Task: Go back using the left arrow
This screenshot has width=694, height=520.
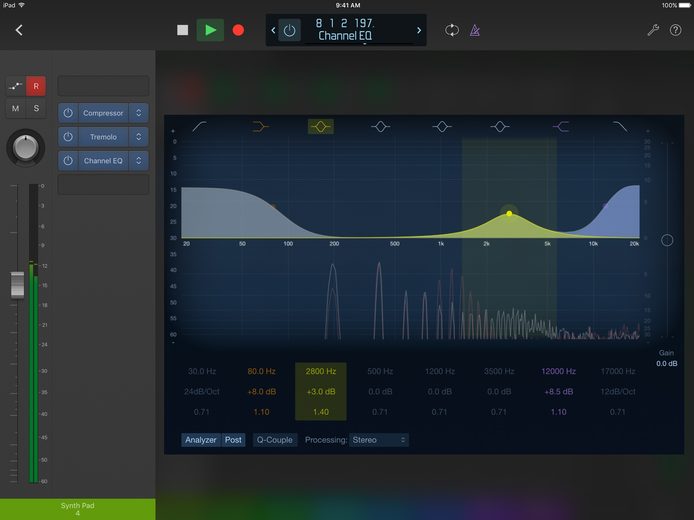Action: [x=19, y=30]
